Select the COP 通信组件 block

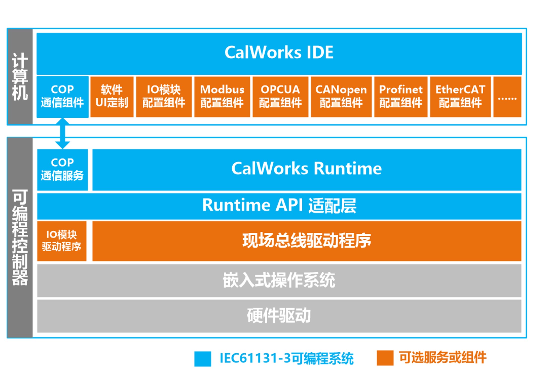point(62,97)
